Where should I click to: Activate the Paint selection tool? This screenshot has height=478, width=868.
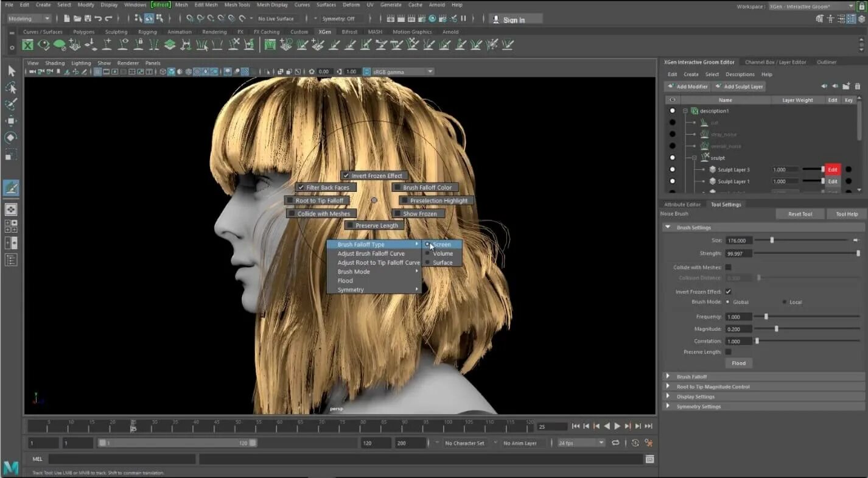[11, 105]
